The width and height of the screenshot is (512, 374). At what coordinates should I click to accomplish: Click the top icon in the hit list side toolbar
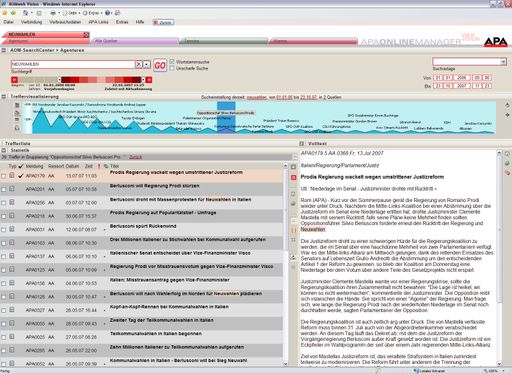coord(294,167)
